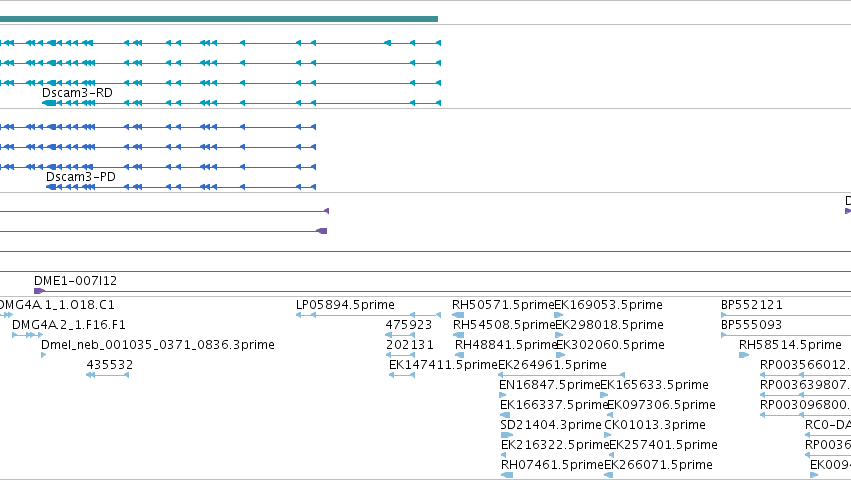
Task: Click the LP05894.5prime alignment glyph
Action: click(369, 315)
